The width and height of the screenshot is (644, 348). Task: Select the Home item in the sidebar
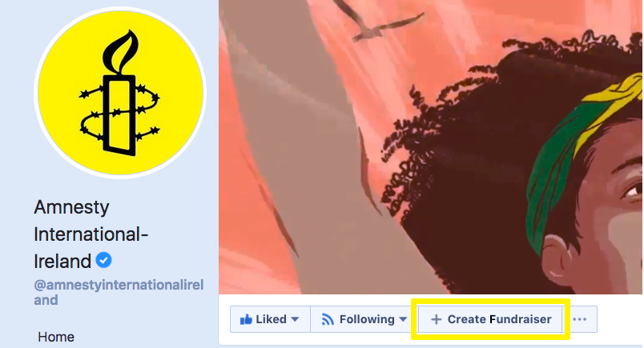click(56, 337)
